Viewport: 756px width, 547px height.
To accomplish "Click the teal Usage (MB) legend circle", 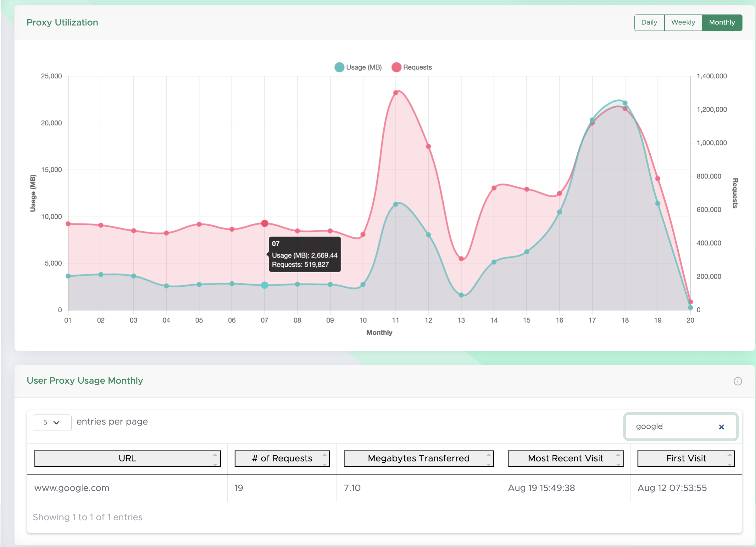I will (339, 67).
